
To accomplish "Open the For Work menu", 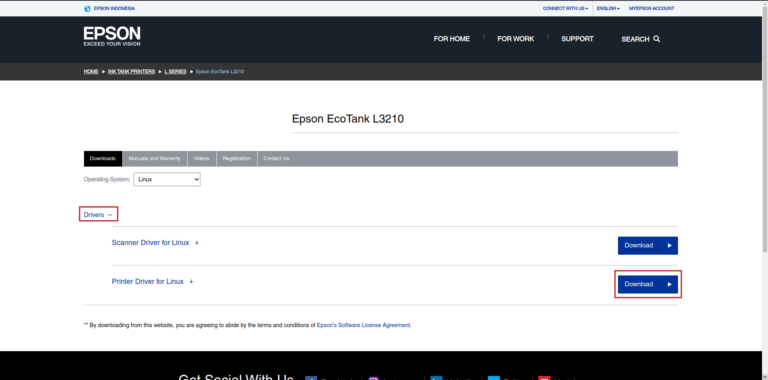I will (516, 39).
